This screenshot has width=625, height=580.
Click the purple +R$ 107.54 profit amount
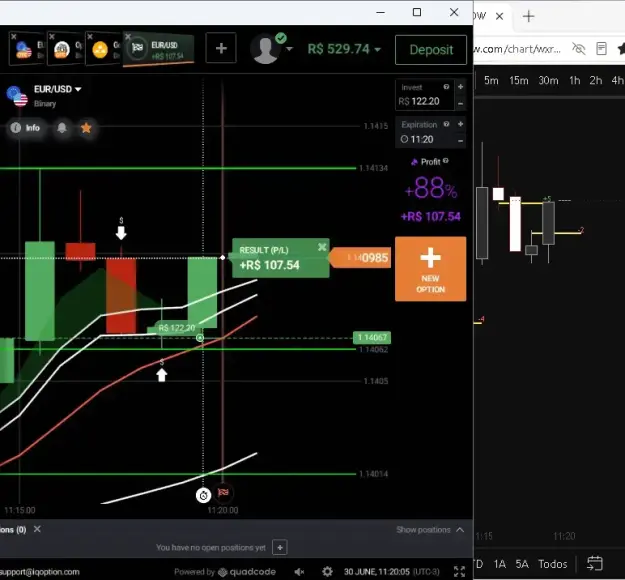[x=430, y=216]
